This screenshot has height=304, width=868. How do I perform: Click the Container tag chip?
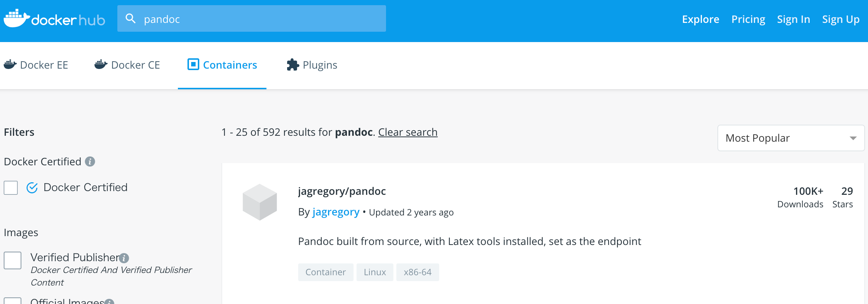coord(325,272)
